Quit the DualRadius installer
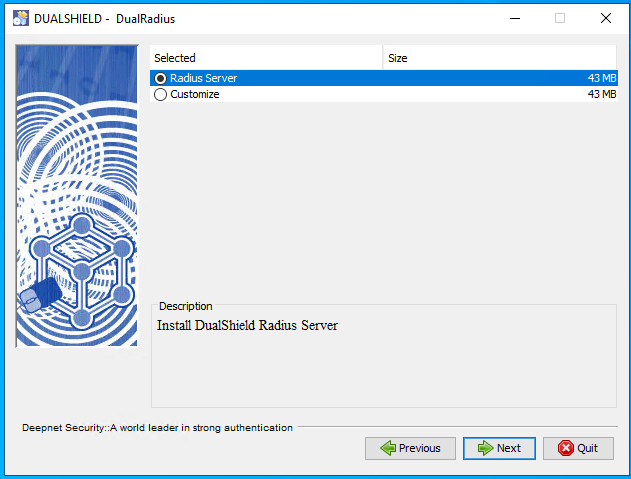 click(x=578, y=448)
